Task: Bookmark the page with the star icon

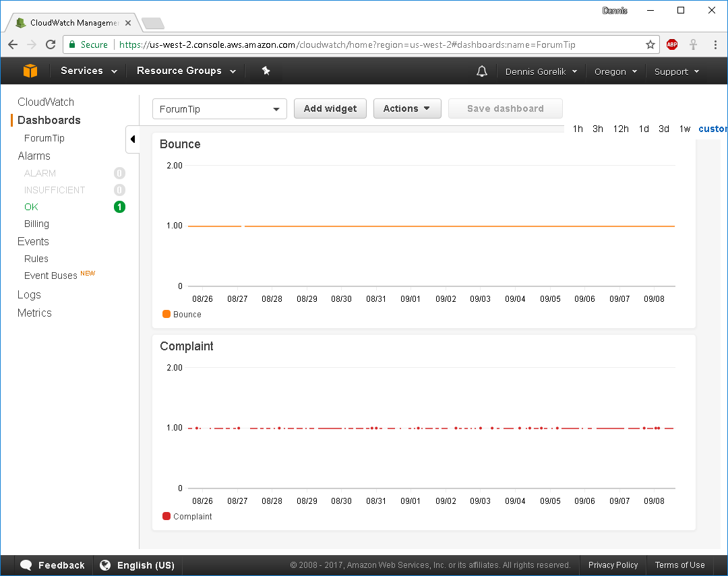Action: coord(650,44)
